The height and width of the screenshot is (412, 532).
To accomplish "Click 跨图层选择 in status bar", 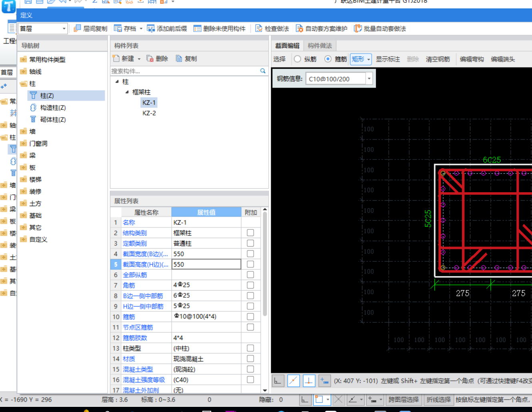I will [404, 399].
